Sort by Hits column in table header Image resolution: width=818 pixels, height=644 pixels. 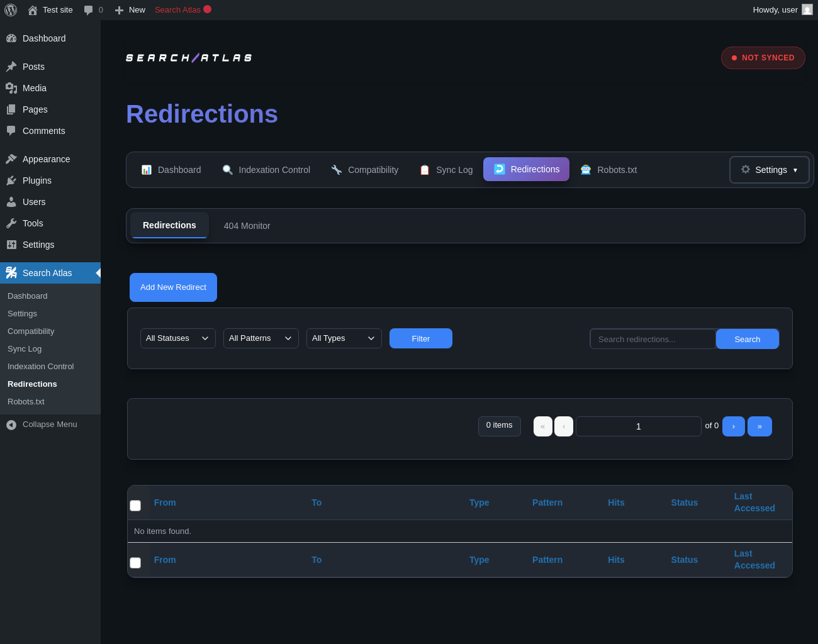[x=616, y=502]
